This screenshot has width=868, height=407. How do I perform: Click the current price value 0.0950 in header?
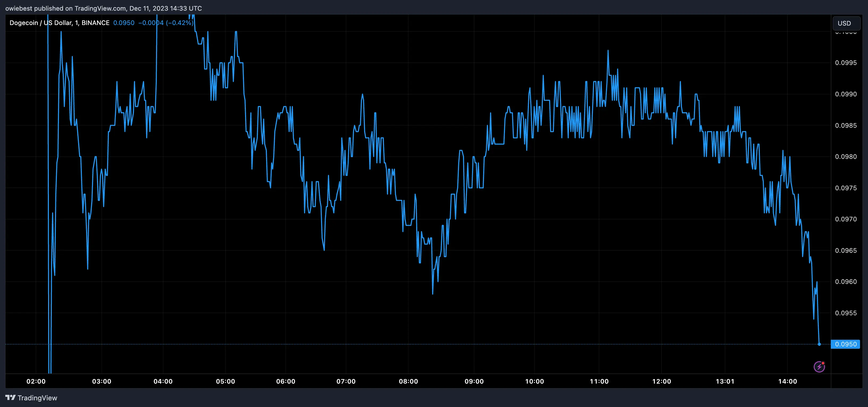point(124,23)
